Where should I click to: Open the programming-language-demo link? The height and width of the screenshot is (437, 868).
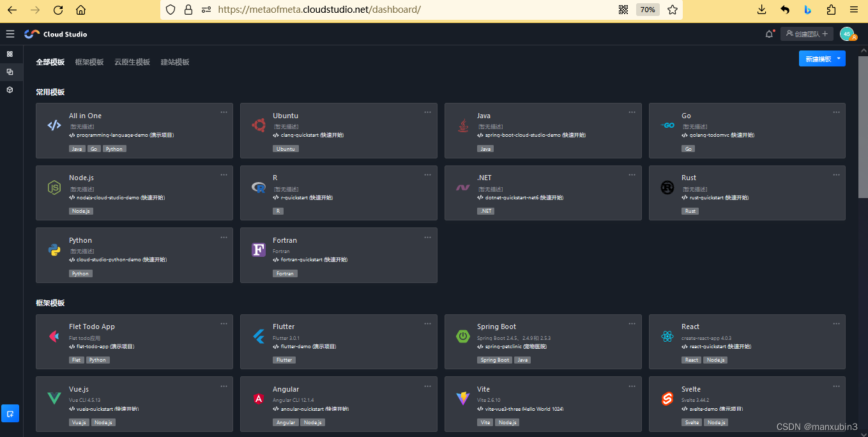pyautogui.click(x=121, y=135)
